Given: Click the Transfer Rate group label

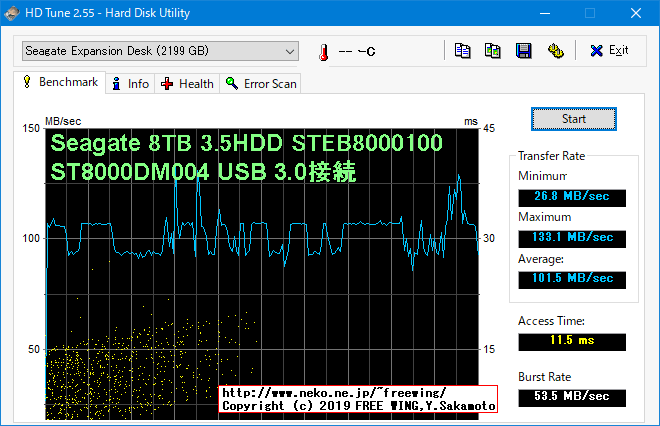Looking at the screenshot, I should pyautogui.click(x=551, y=156).
